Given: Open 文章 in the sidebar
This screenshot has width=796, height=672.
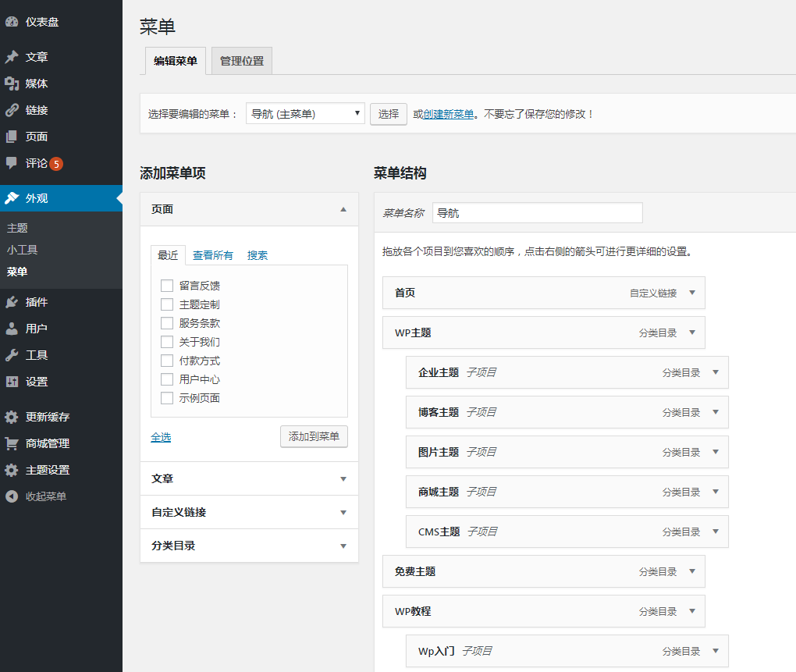Looking at the screenshot, I should [37, 57].
